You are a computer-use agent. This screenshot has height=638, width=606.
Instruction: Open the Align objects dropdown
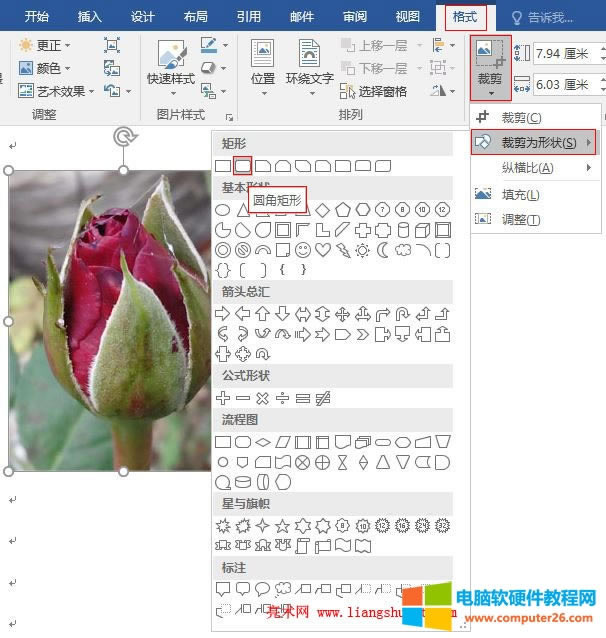coord(443,45)
